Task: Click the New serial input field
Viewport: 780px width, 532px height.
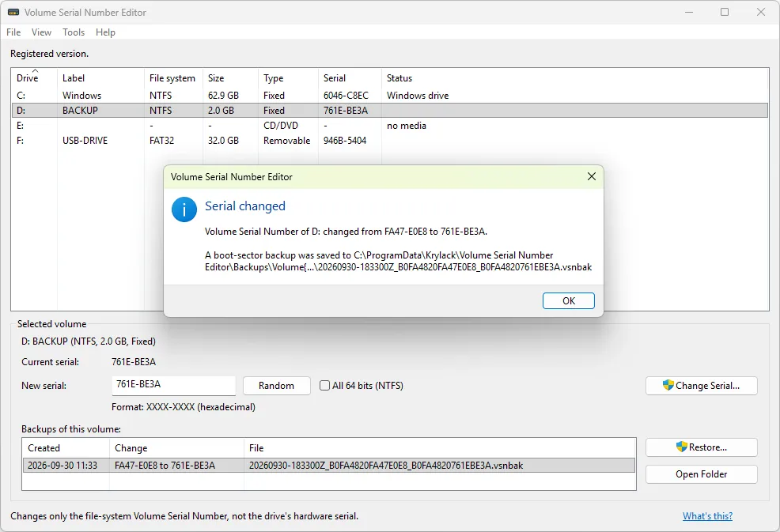Action: [x=173, y=385]
